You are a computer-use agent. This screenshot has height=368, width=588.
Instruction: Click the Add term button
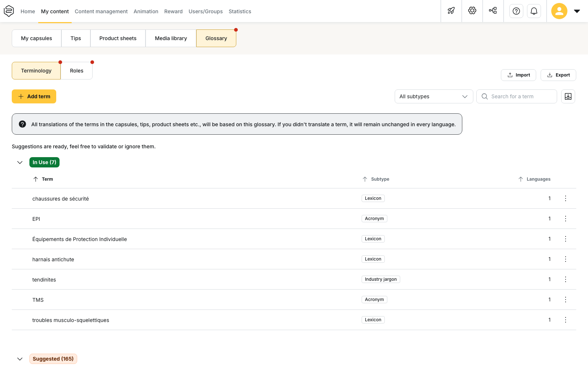(34, 96)
